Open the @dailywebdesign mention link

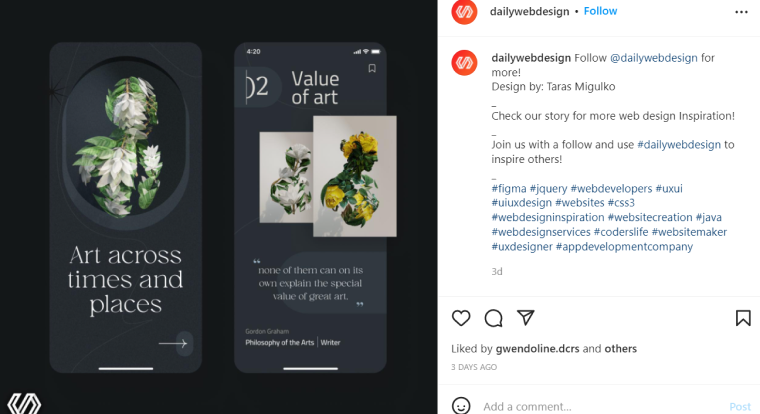click(653, 58)
